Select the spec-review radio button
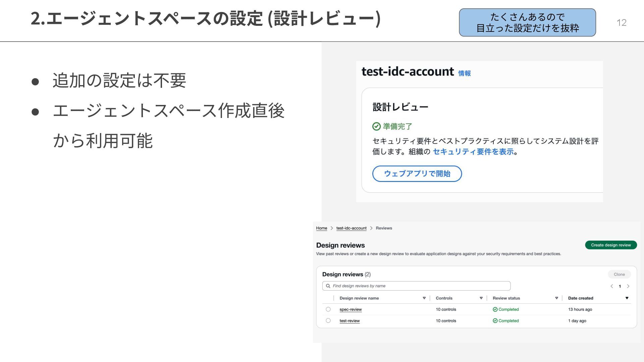Screen dimensions: 644x362 328,309
